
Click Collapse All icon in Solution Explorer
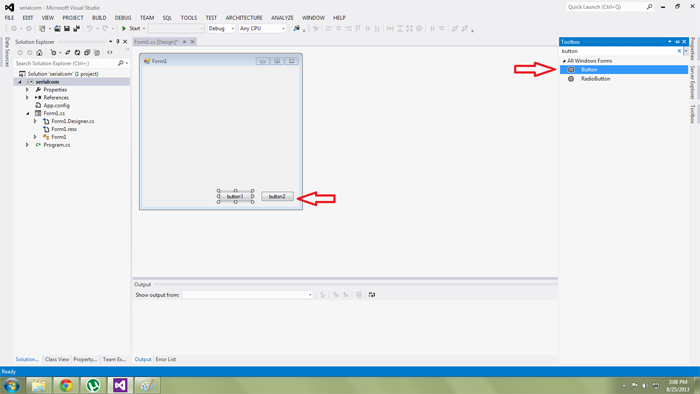87,53
